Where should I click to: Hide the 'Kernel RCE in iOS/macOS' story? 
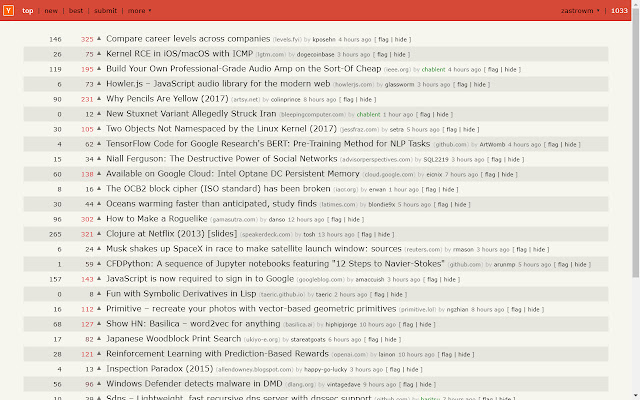coord(399,54)
